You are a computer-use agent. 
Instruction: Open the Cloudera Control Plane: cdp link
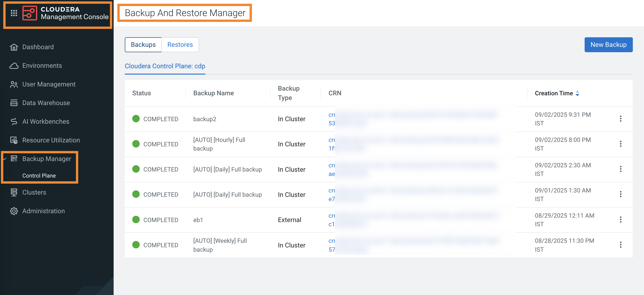165,66
